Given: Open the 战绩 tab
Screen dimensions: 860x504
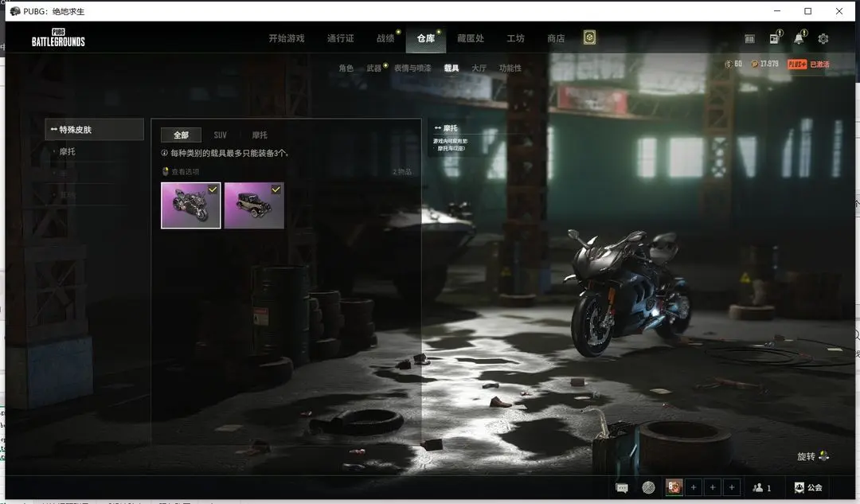Looking at the screenshot, I should [385, 38].
